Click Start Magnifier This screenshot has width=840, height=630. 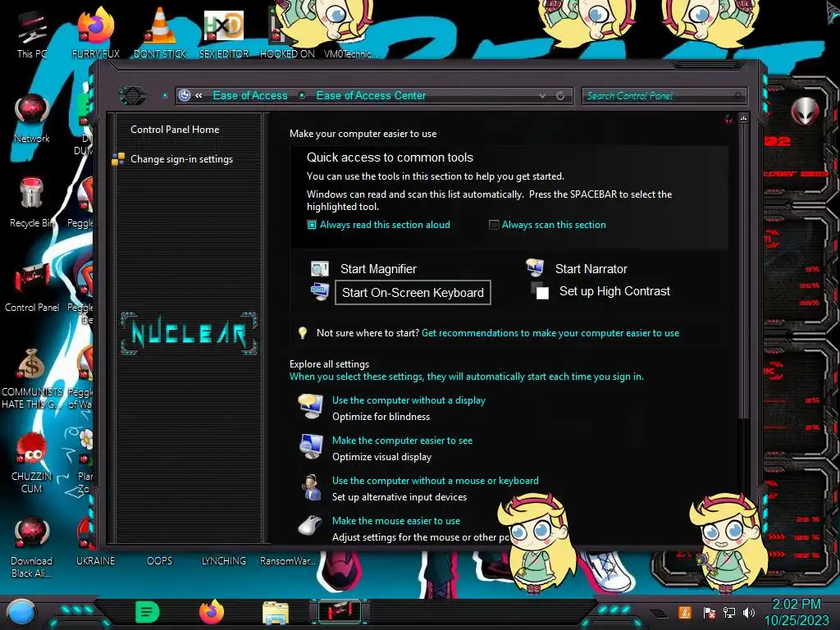(x=378, y=269)
